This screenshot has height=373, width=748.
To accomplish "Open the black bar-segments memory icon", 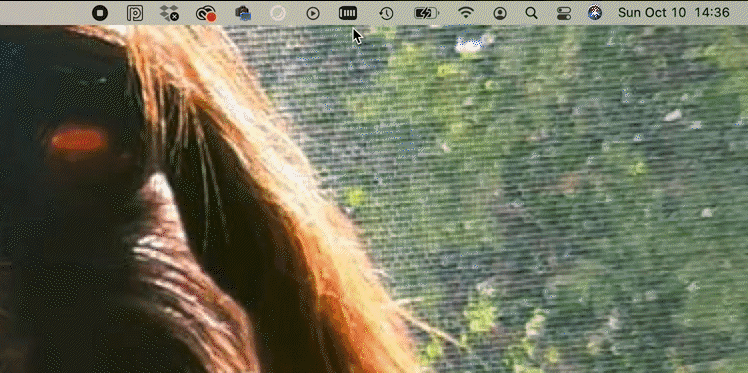I will (x=348, y=13).
